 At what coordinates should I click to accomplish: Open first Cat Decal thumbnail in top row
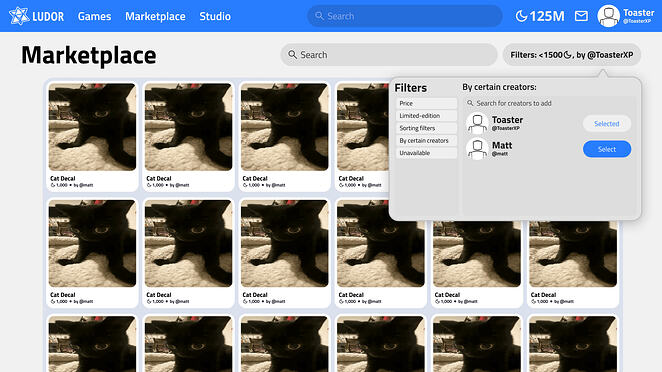92,127
